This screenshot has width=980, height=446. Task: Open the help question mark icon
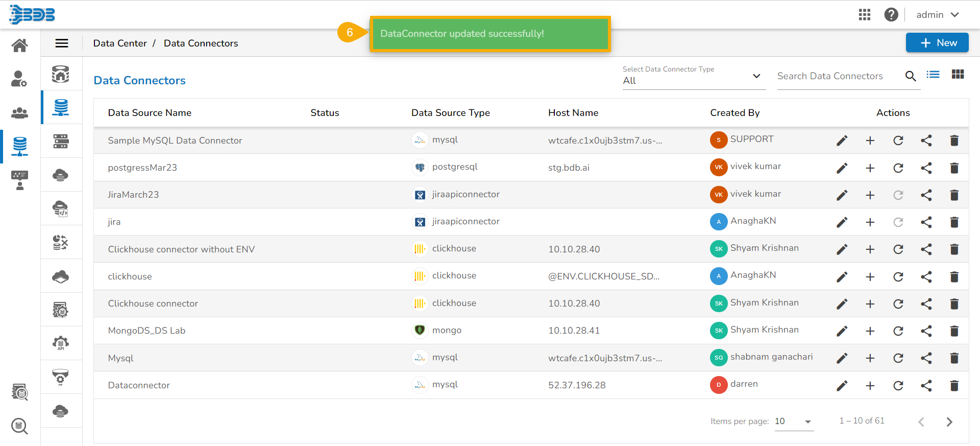pyautogui.click(x=891, y=15)
